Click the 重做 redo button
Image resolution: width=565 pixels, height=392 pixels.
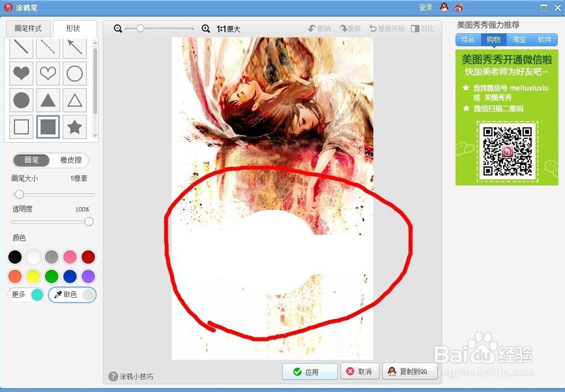tap(350, 28)
